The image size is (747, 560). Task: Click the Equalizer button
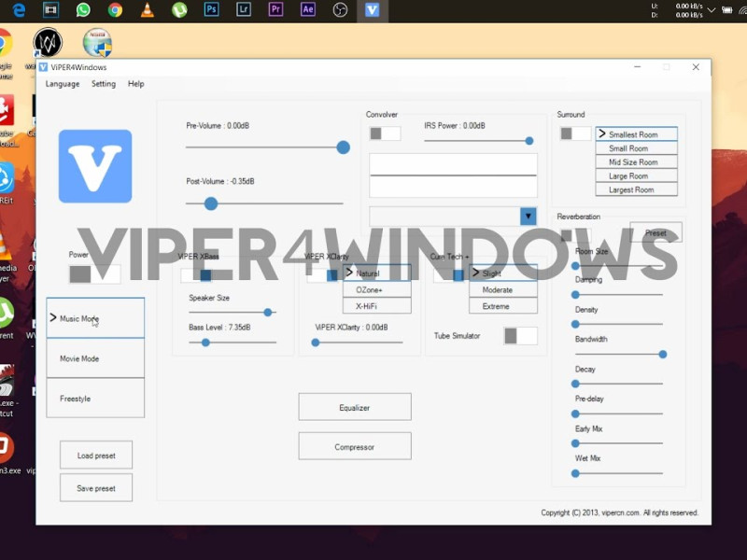355,407
